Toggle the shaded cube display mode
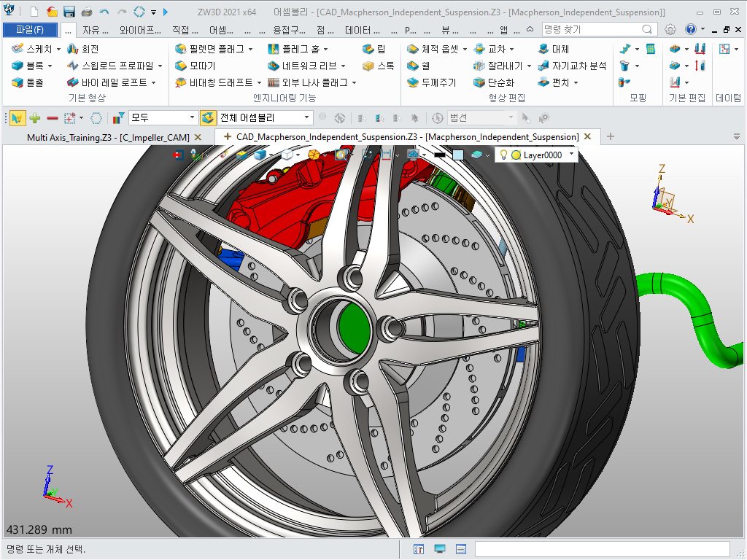The width and height of the screenshot is (747, 560). click(260, 155)
